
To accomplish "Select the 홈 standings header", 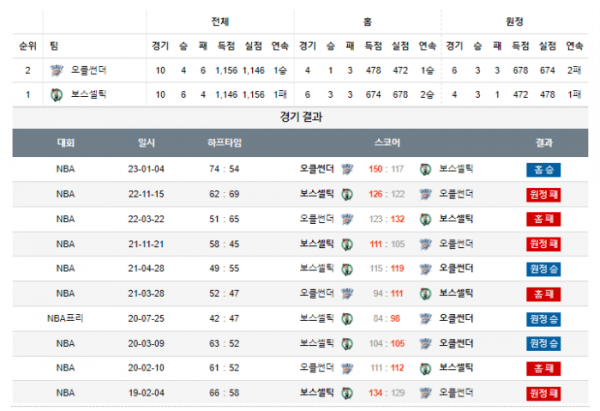I will [x=367, y=22].
